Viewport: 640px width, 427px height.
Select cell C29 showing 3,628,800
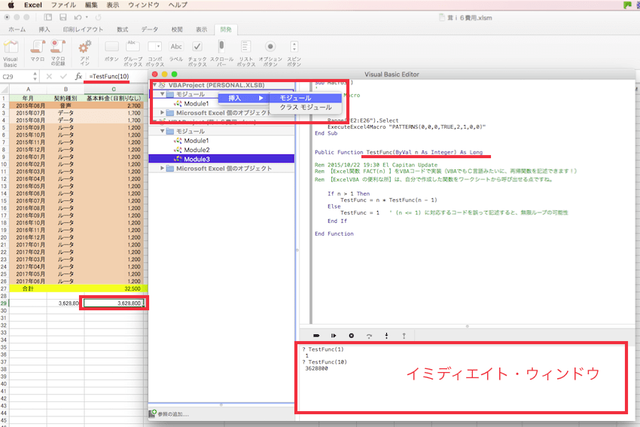coord(113,303)
